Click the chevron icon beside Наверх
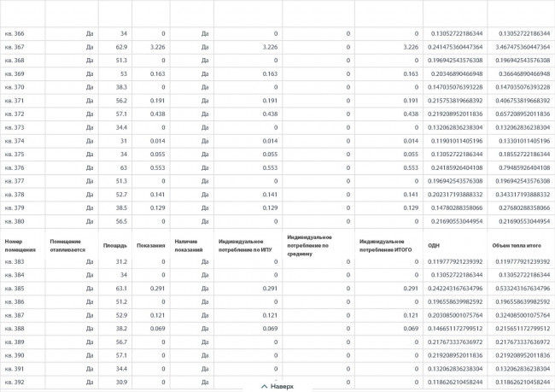Screen dimensions: 555x392 pyautogui.click(x=264, y=386)
